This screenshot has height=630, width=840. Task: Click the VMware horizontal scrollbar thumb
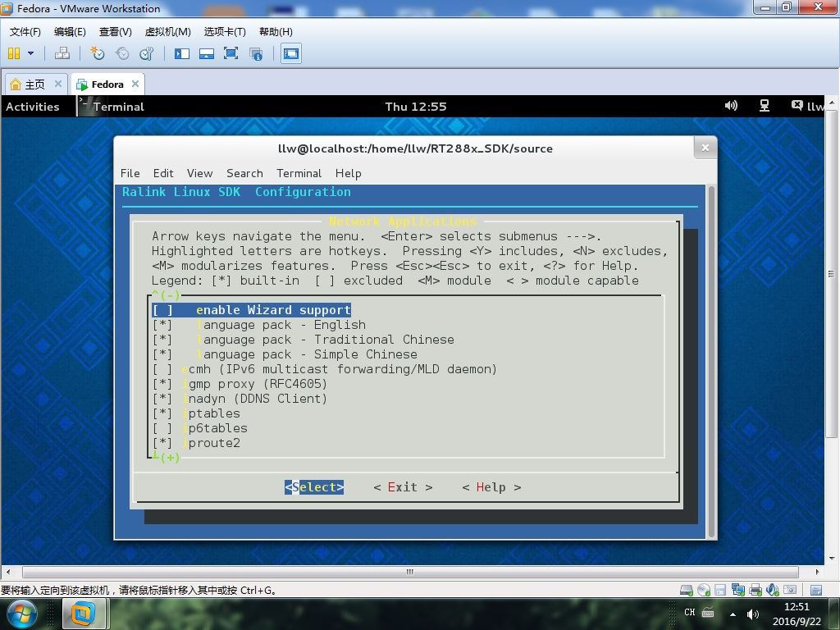[410, 572]
